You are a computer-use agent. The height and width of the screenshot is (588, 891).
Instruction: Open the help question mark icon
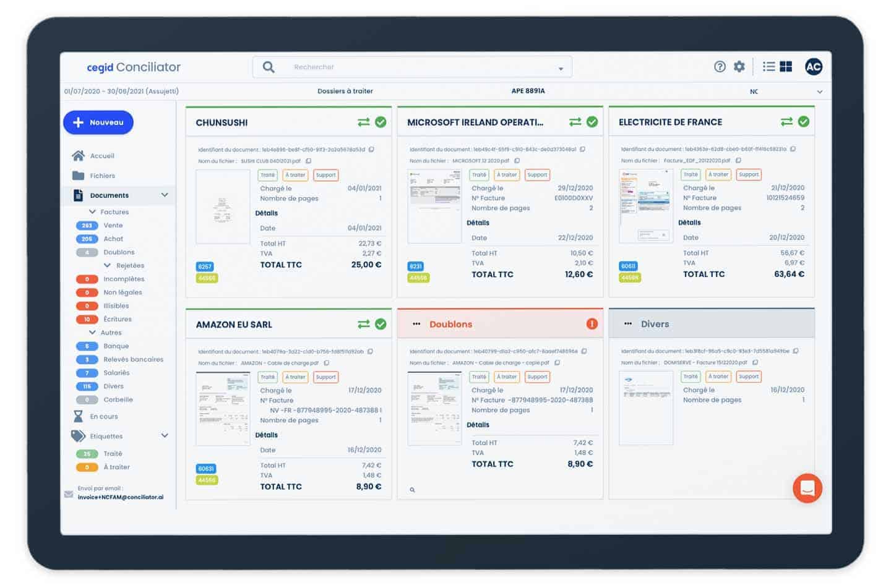click(x=719, y=67)
